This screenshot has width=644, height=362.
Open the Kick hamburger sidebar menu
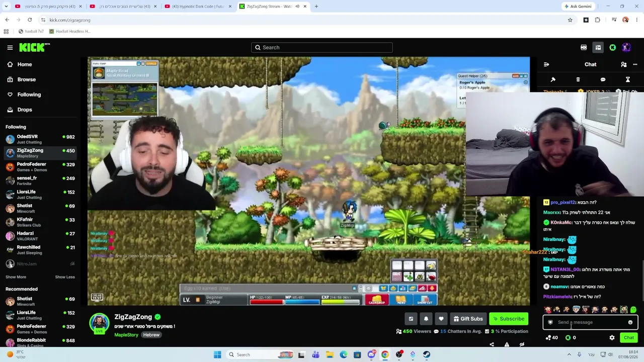point(10,47)
